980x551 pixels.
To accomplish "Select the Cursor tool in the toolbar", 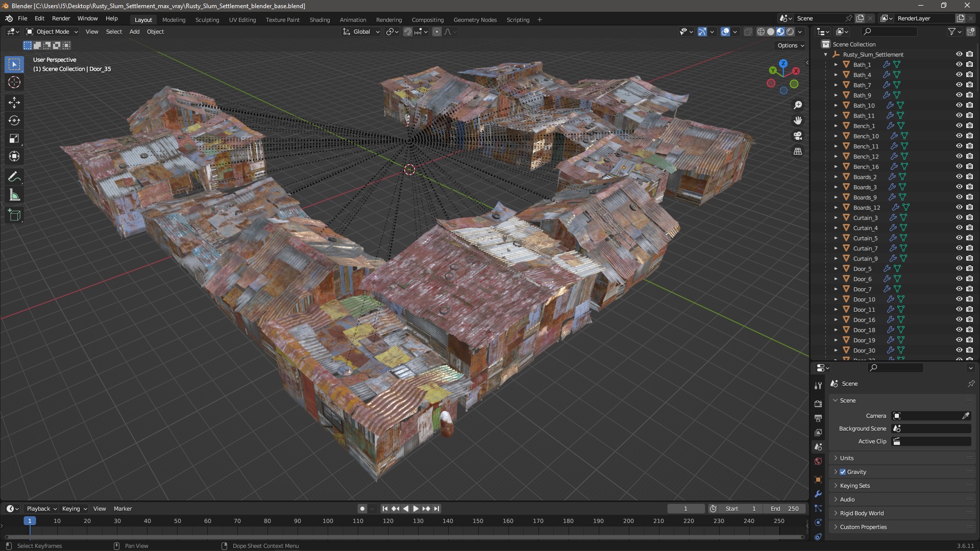I will click(x=14, y=82).
